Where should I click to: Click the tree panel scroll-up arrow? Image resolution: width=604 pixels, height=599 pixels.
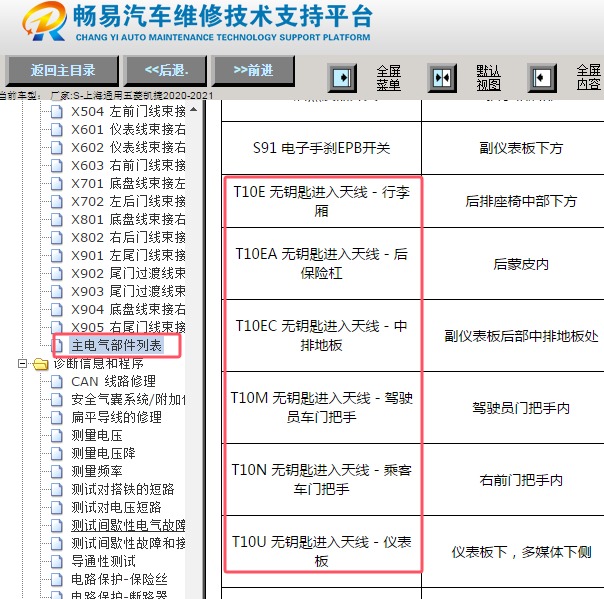pyautogui.click(x=194, y=109)
